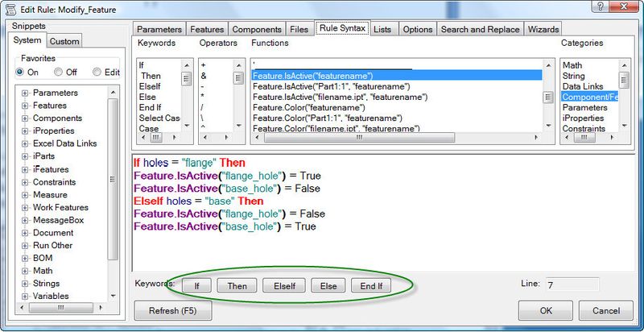
Task: Open the Wizards tab
Action: pos(543,29)
